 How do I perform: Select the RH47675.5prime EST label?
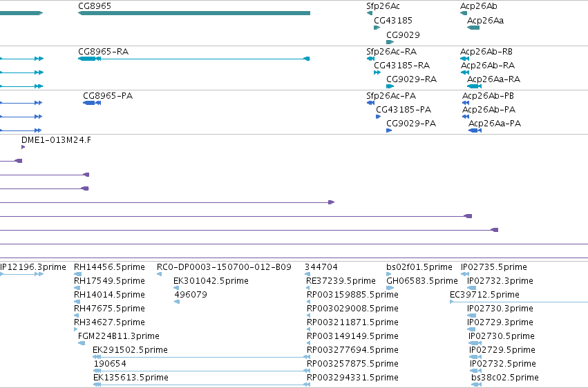coord(109,309)
